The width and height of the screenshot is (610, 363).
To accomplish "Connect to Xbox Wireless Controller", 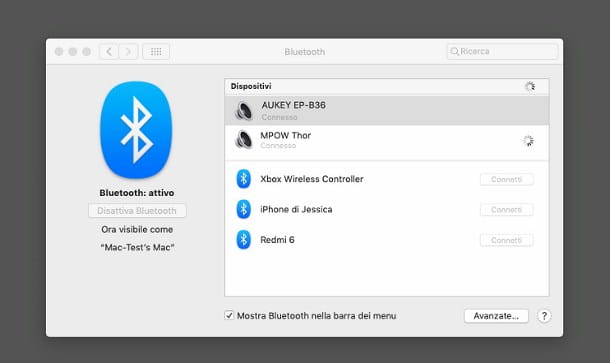I will [507, 179].
